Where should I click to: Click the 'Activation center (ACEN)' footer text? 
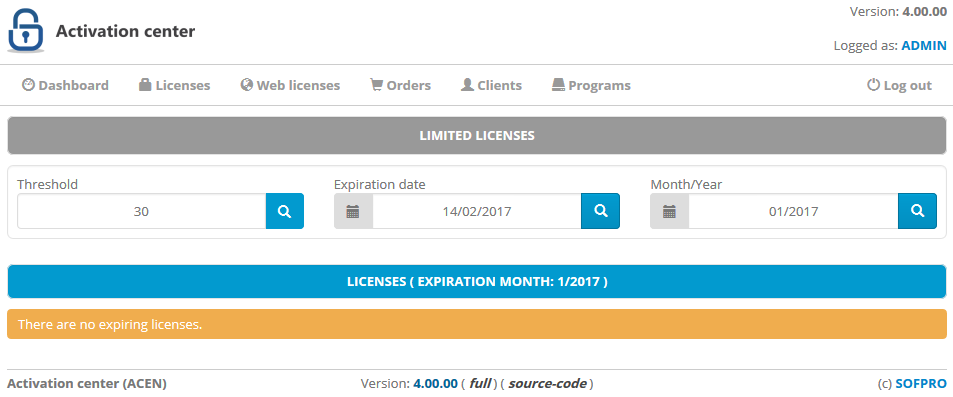tap(87, 384)
